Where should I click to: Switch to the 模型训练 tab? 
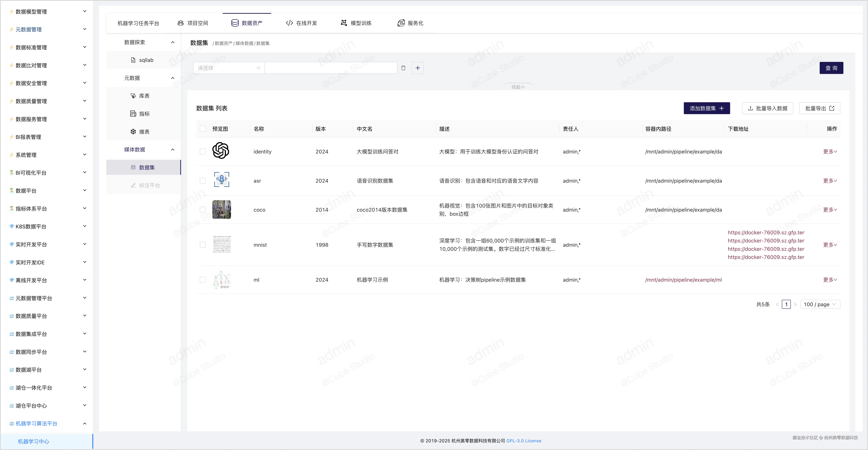(x=356, y=23)
